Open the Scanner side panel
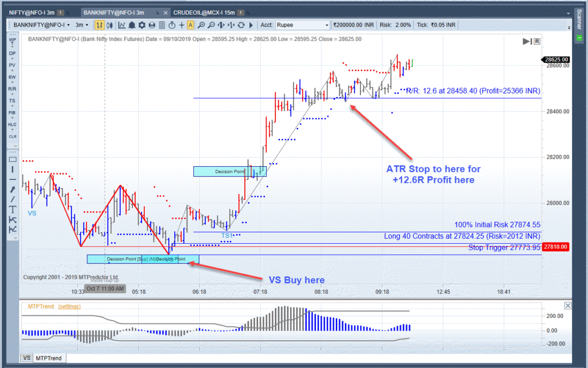 pos(579,20)
